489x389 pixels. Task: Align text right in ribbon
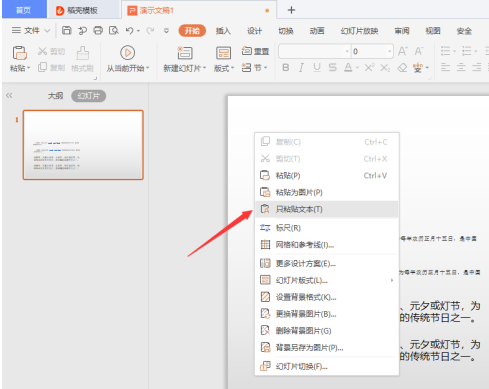[477, 68]
